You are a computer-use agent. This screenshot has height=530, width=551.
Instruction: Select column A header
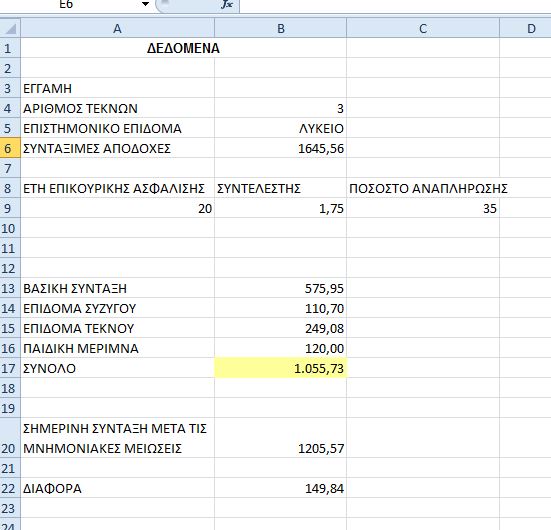click(117, 28)
